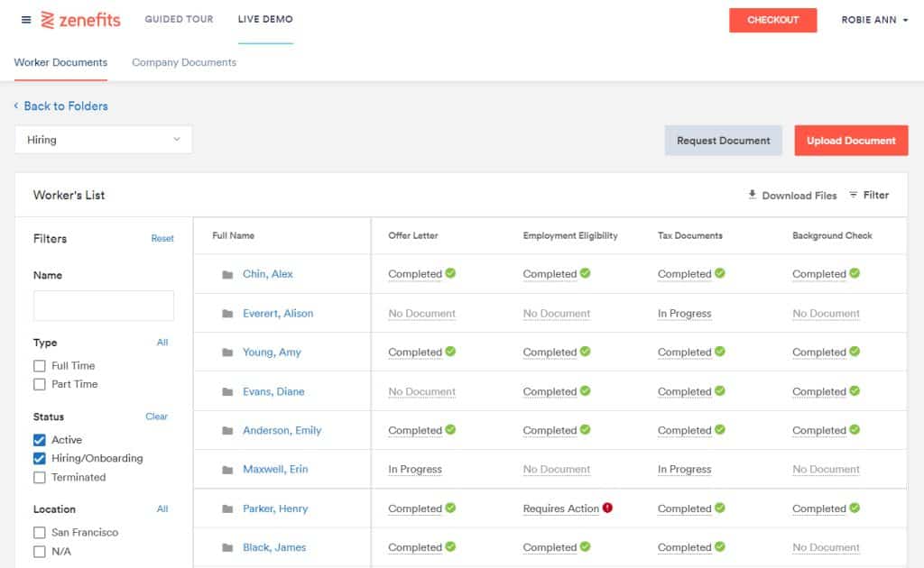Uncheck the Active status checkbox
The height and width of the screenshot is (568, 924).
point(40,440)
